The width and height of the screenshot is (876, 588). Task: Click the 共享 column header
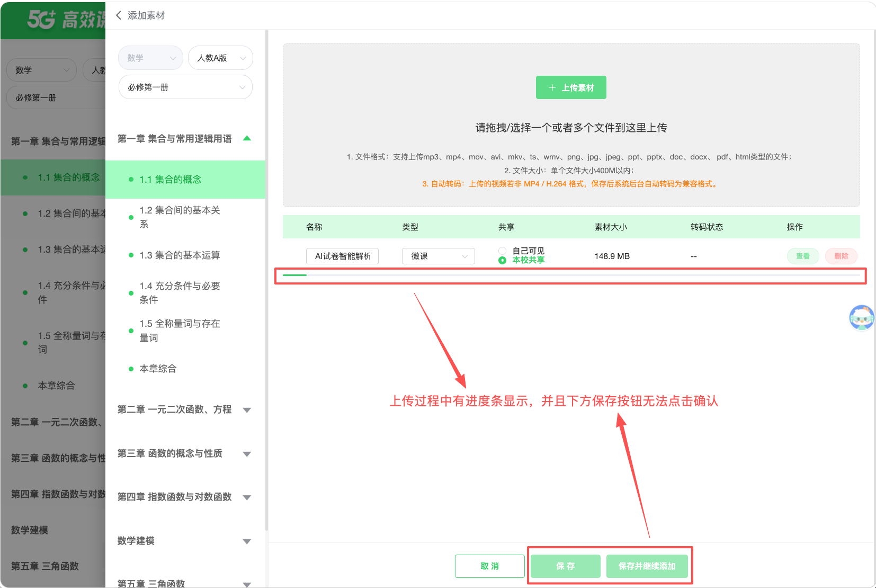coord(506,227)
